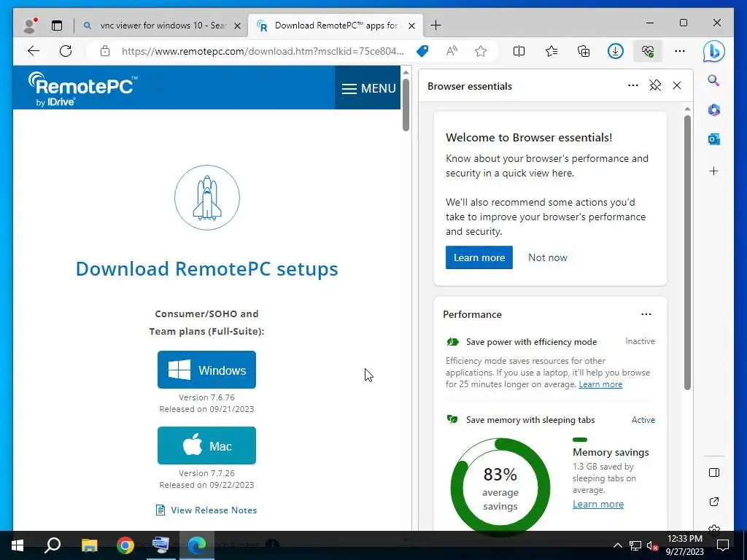Close the Download RemotePC tab
The height and width of the screenshot is (560, 747).
coord(411,26)
